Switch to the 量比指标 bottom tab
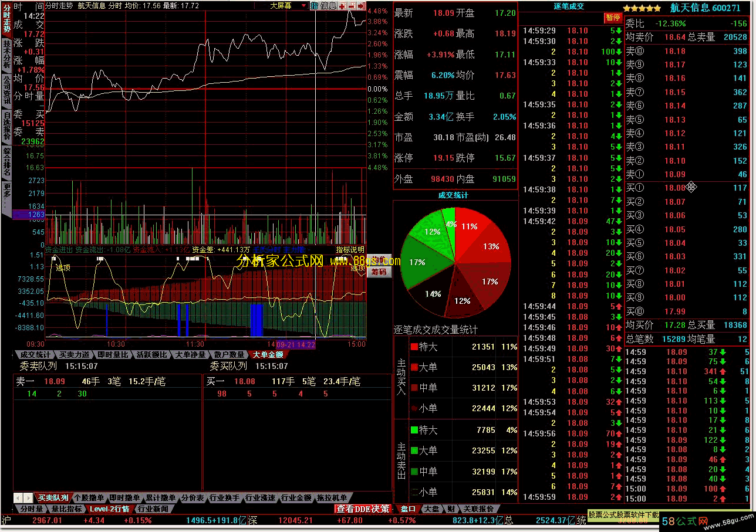Screen dimensions: 756x532 click(66, 509)
